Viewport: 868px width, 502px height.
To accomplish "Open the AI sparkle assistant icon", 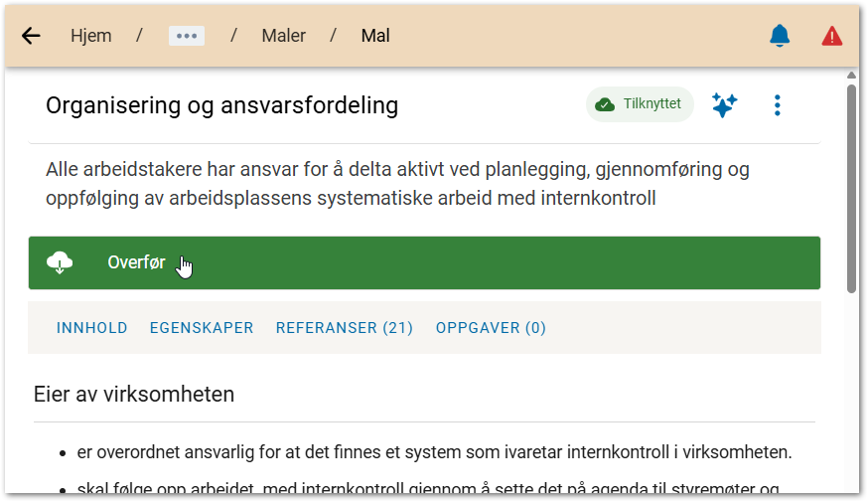I will tap(724, 104).
